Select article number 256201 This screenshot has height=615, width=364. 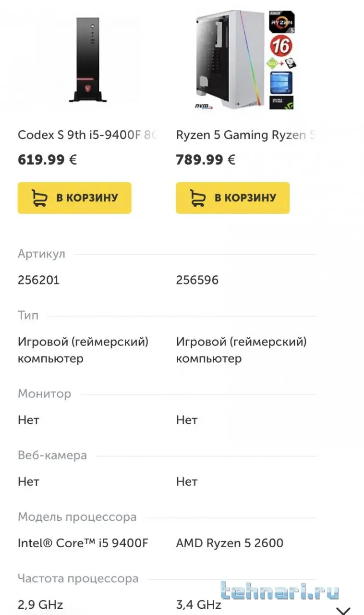tap(39, 280)
